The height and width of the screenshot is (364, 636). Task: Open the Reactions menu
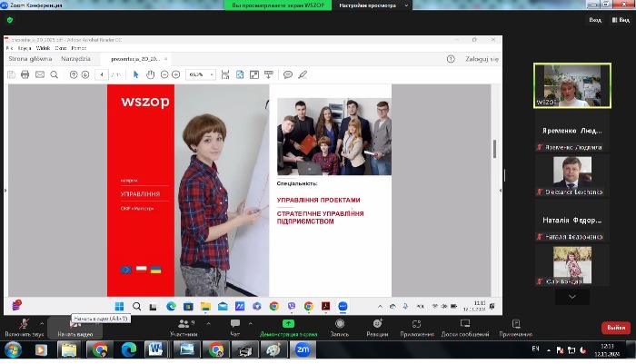click(377, 324)
